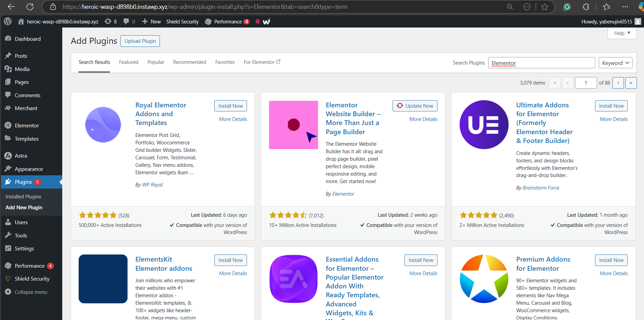Open the browser extensions puzzle icon
644x320 pixels.
(x=586, y=7)
